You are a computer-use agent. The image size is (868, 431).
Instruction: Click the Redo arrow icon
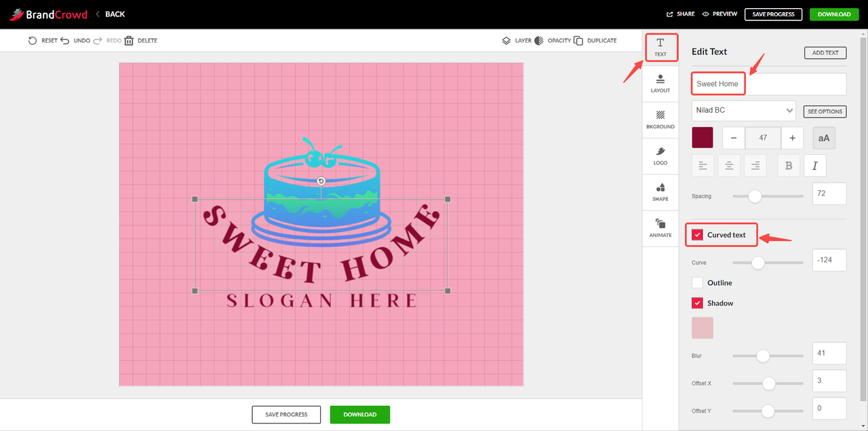98,41
